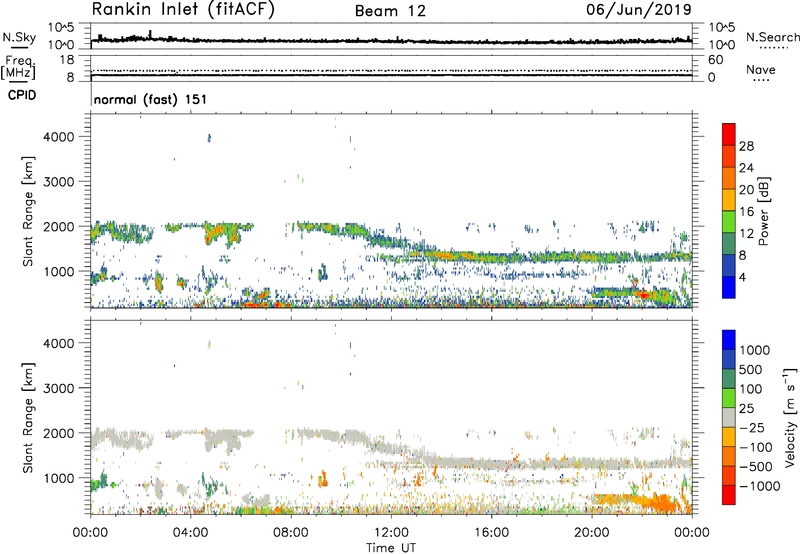Click the '28' label on Power colorbar
Image resolution: width=800 pixels, height=554 pixels.
coord(746,146)
